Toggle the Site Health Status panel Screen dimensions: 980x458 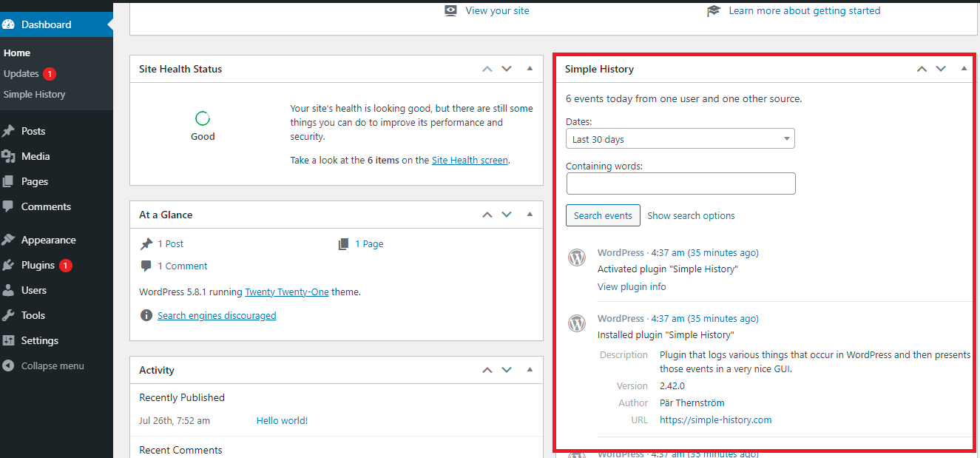tap(530, 69)
